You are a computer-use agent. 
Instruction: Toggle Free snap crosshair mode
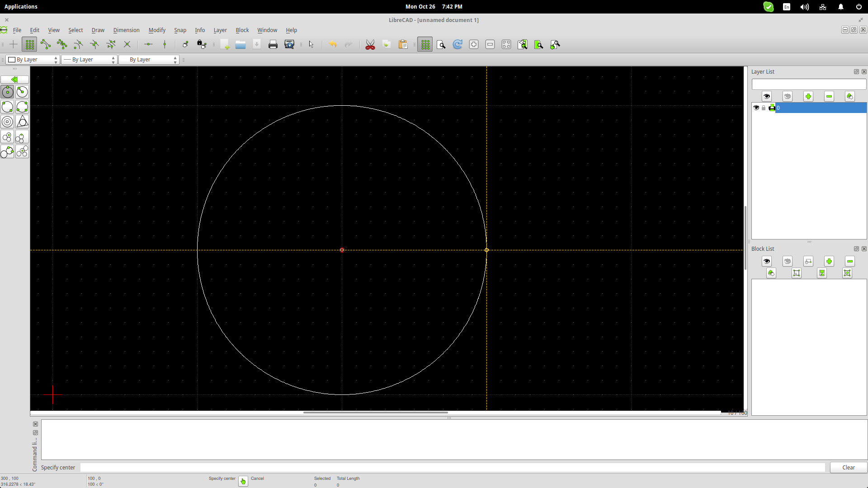(13, 44)
